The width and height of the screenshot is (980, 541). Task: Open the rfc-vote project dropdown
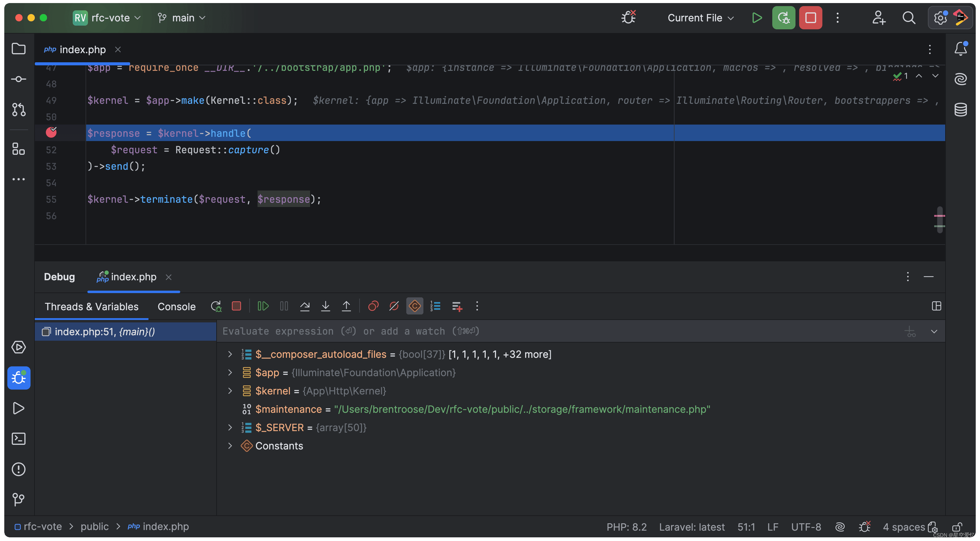point(107,18)
